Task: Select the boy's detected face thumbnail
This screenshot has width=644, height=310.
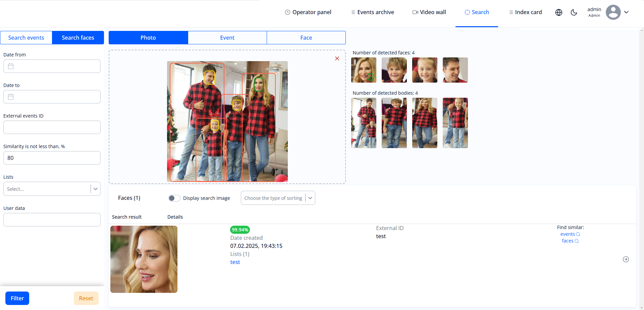Action: click(x=394, y=70)
